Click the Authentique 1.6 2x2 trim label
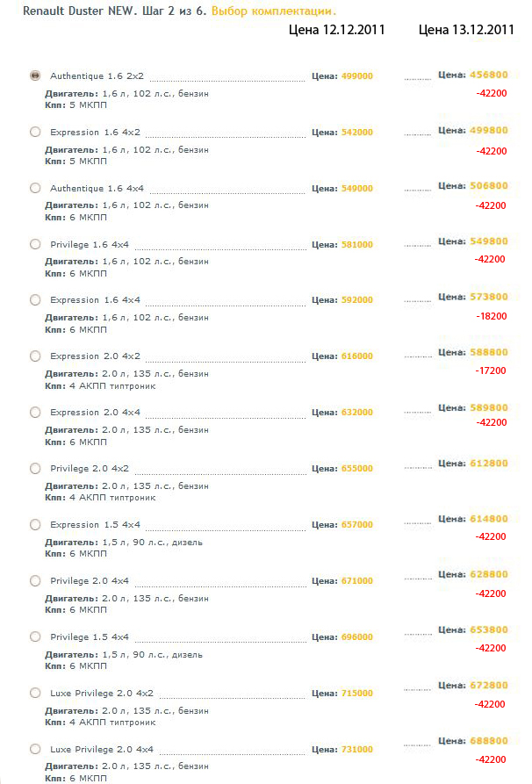Viewport: 532px width, 784px height. point(97,76)
